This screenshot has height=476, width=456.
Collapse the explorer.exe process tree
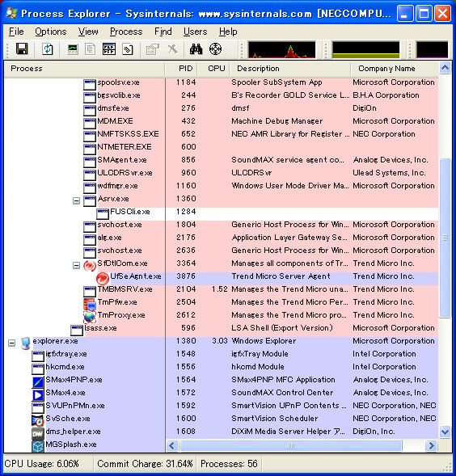[11, 343]
